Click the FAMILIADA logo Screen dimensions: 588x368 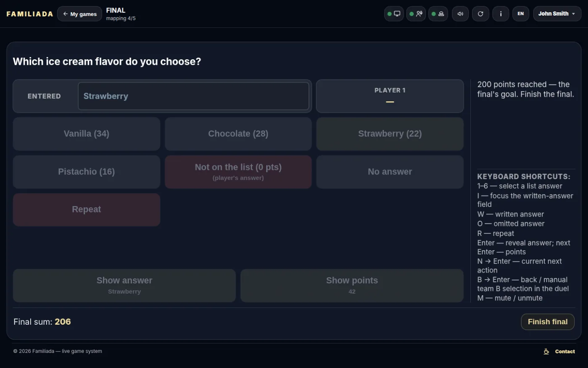[30, 14]
